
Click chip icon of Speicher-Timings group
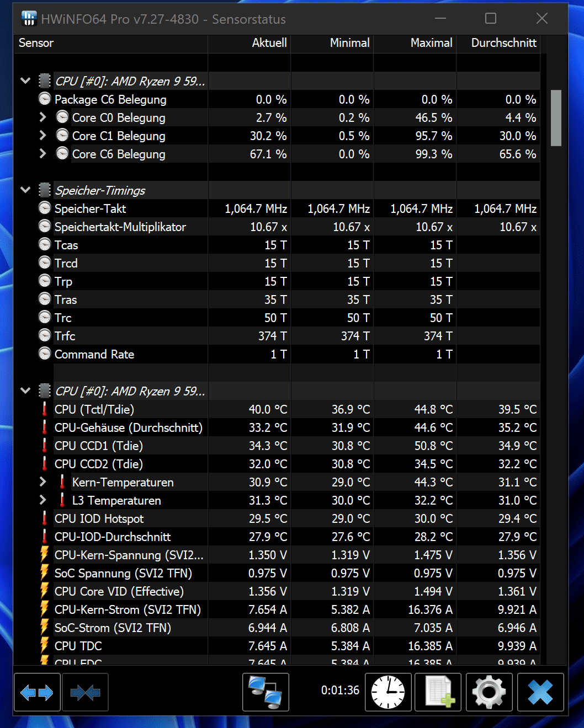[x=45, y=190]
